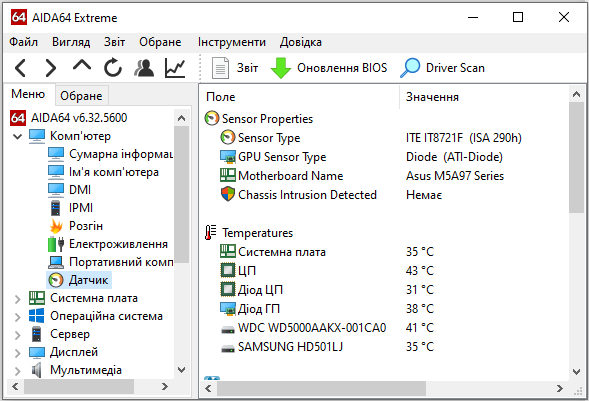This screenshot has height=401, width=589.
Task: Go up one level with the up arrow icon
Action: [x=82, y=66]
